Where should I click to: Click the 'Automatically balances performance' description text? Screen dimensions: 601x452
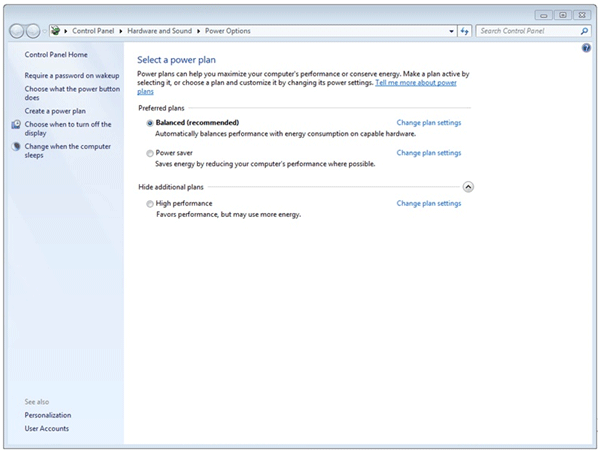(x=286, y=134)
